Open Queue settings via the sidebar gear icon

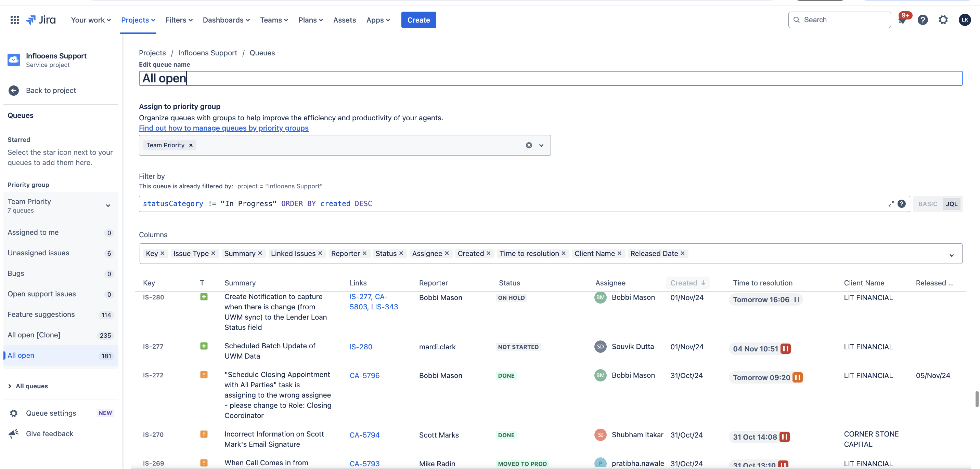click(14, 413)
